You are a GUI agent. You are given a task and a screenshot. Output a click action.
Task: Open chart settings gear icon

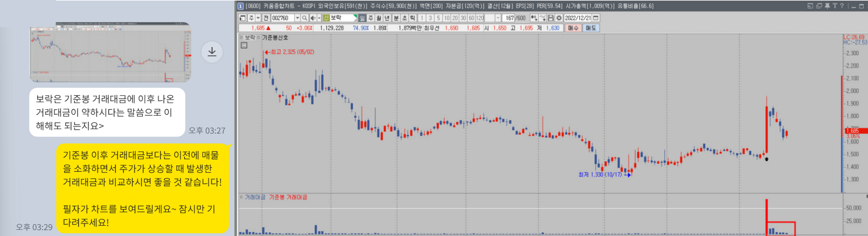pos(559,18)
